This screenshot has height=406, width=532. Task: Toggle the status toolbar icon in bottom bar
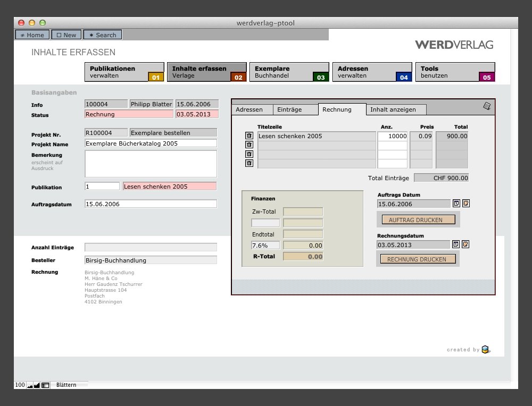point(45,385)
